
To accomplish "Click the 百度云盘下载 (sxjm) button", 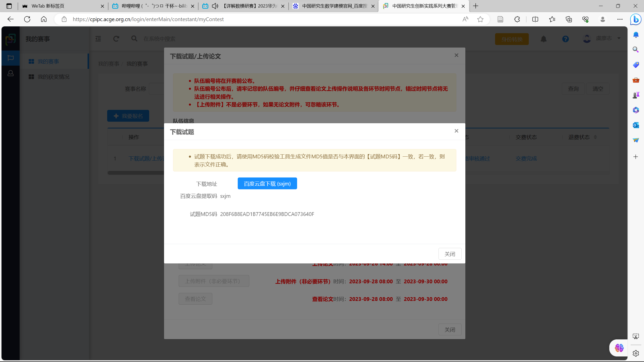I will [x=267, y=184].
